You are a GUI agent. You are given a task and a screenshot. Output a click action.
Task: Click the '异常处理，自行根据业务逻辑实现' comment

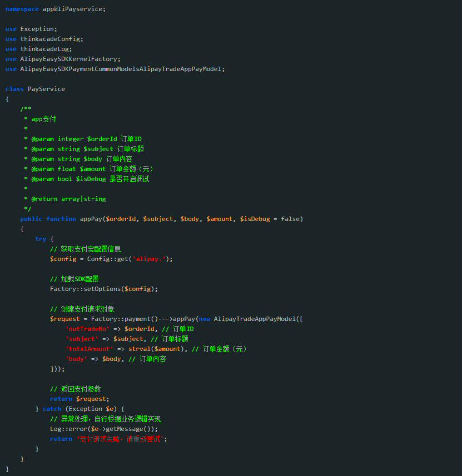[x=111, y=419]
